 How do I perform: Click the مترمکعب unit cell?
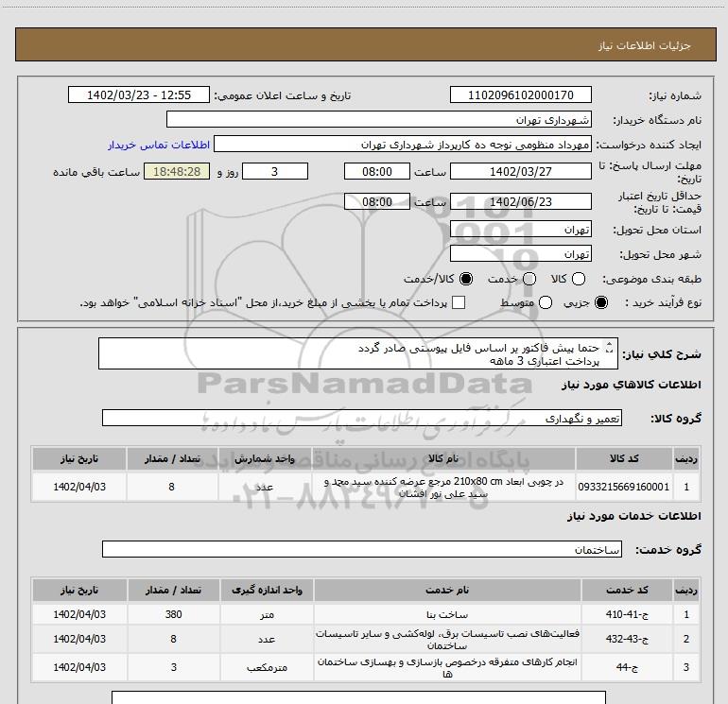[267, 667]
